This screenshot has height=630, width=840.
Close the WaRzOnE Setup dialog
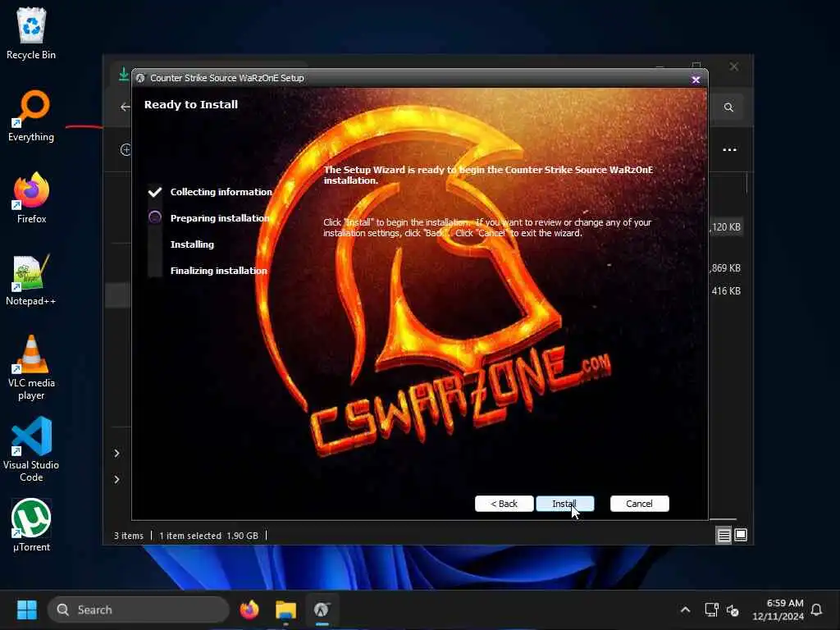696,80
